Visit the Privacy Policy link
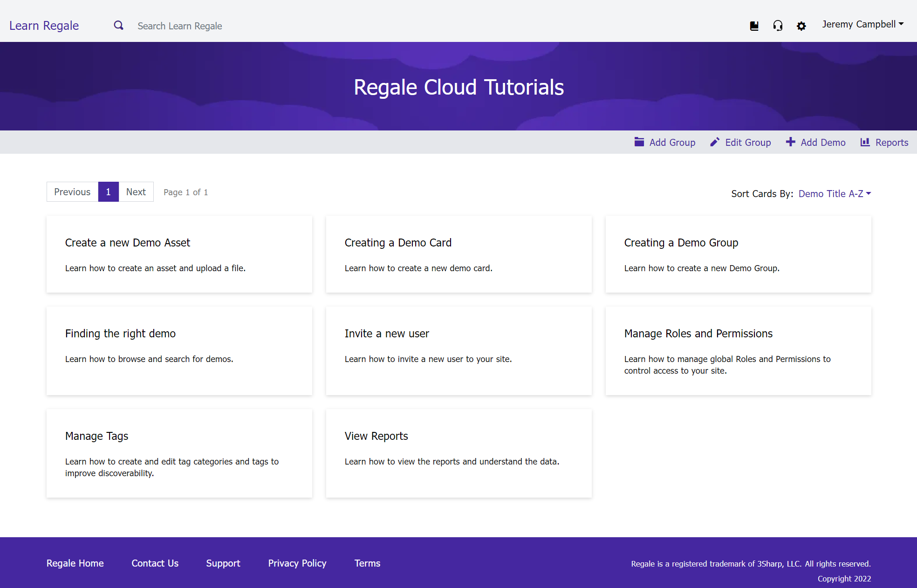 pos(297,563)
